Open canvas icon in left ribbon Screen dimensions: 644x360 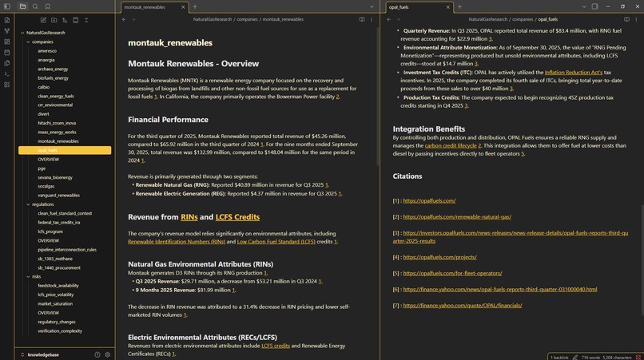pyautogui.click(x=7, y=42)
